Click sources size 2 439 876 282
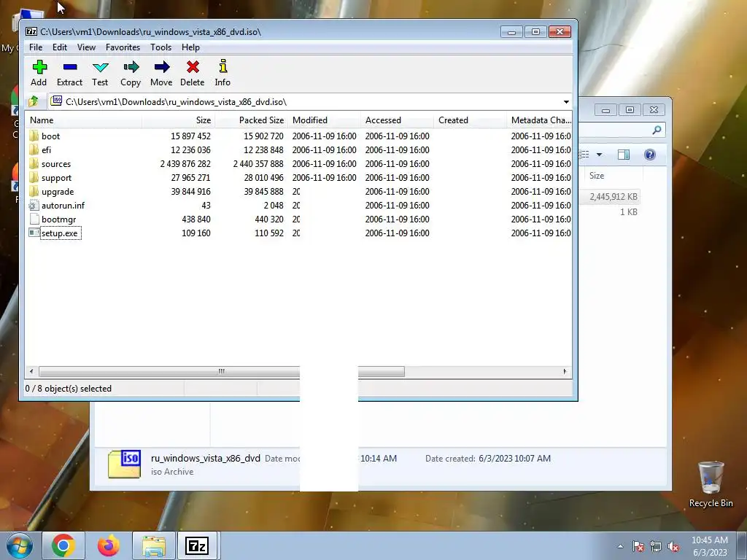The image size is (747, 560). [x=185, y=164]
